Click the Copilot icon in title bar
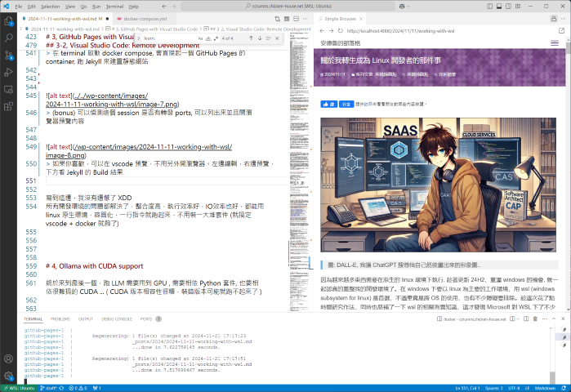Screen dimensions: 571x392 pyautogui.click(x=403, y=7)
